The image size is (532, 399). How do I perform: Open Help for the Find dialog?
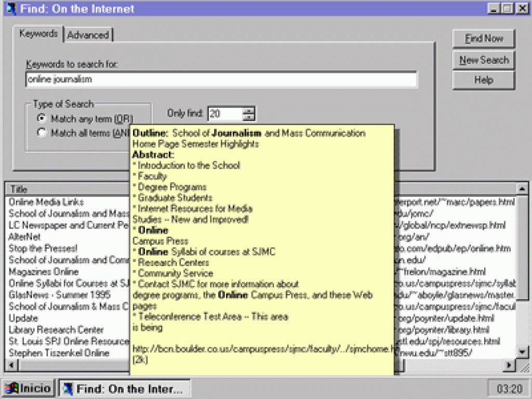484,80
